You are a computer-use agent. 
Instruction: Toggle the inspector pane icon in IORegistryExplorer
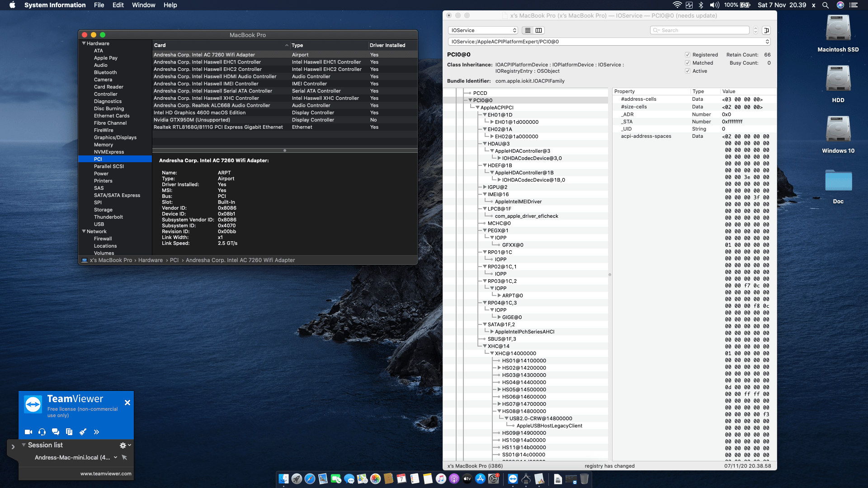[x=767, y=30]
